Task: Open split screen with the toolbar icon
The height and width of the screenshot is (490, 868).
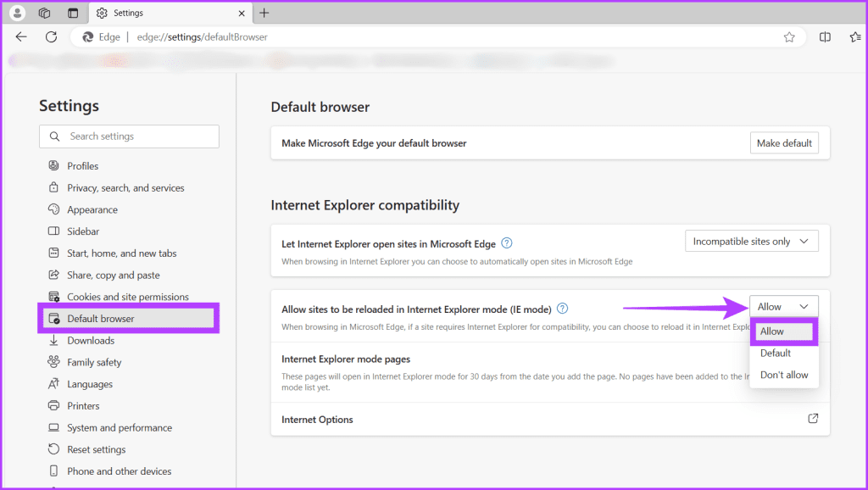Action: pyautogui.click(x=825, y=36)
